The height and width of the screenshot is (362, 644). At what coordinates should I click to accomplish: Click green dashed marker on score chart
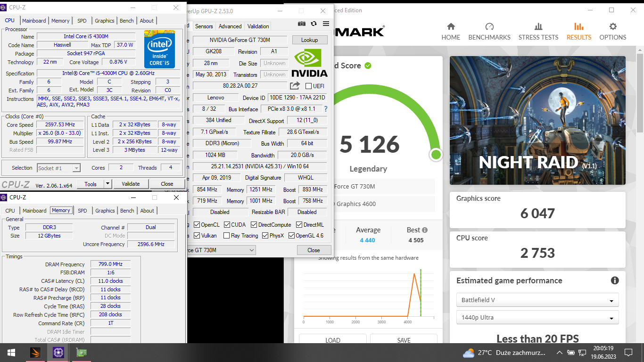(421, 293)
